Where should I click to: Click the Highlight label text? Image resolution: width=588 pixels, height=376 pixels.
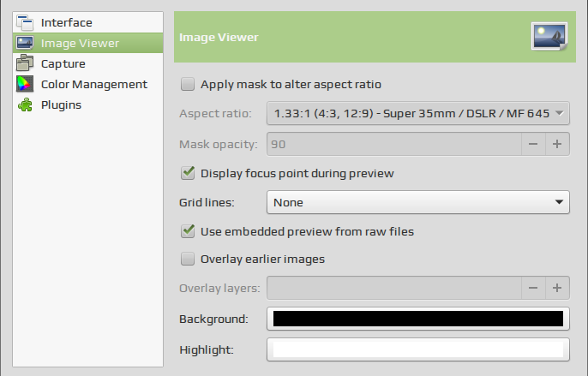[207, 349]
